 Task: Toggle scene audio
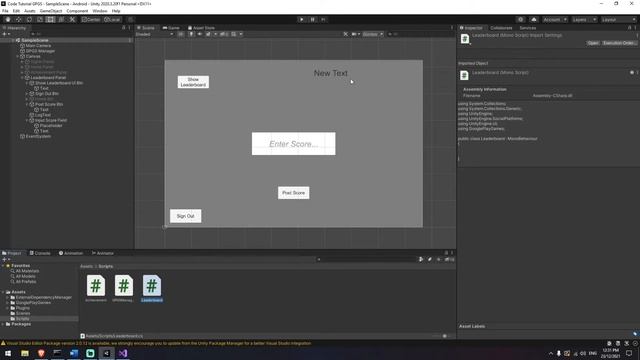(200, 34)
